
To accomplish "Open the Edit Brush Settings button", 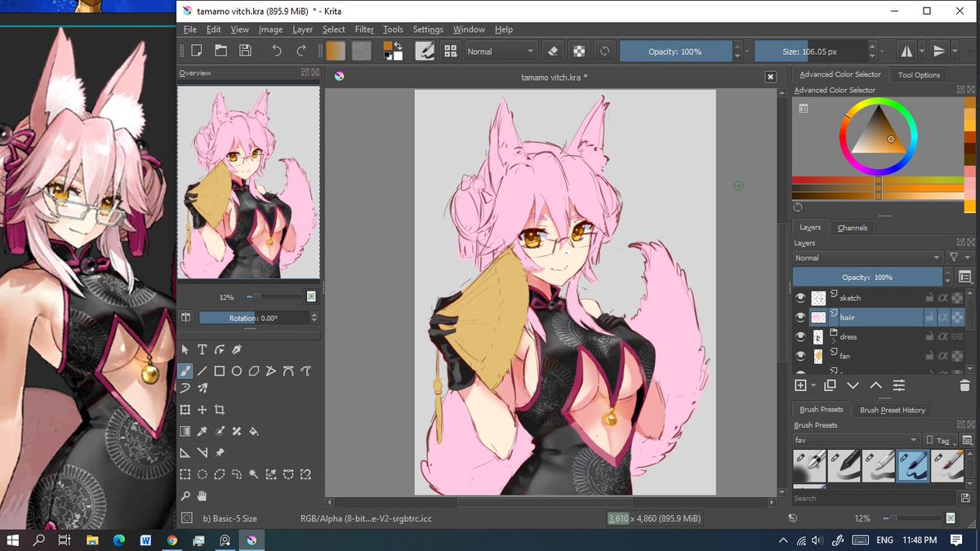I will click(425, 51).
